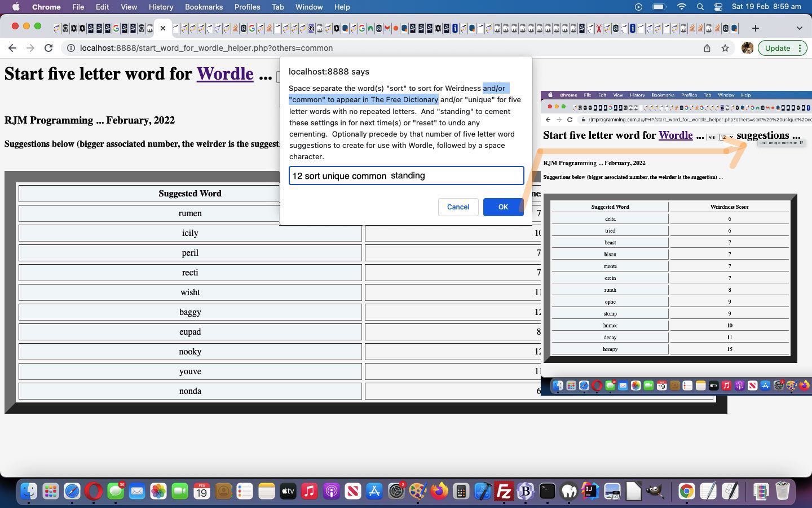Open Wi-Fi status in menu bar
The image size is (812, 508).
[682, 7]
